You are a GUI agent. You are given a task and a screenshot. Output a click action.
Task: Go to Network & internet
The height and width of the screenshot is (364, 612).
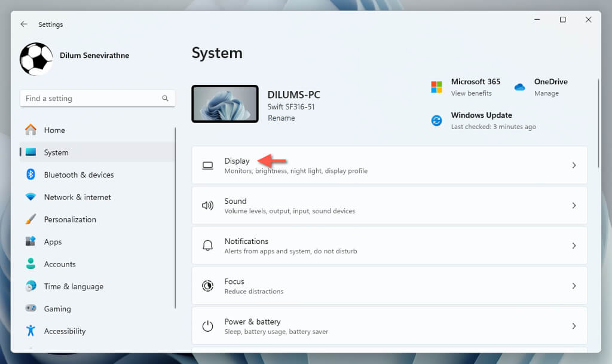tap(97, 197)
